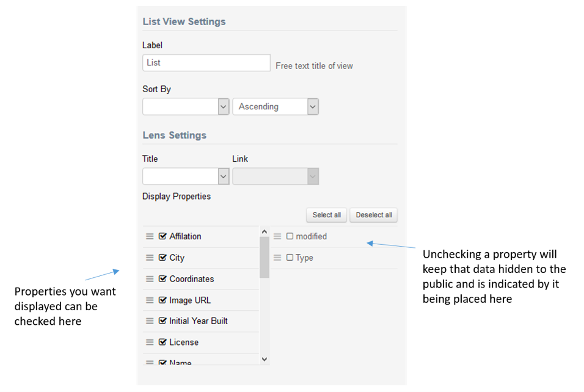Screen dimensions: 584x392
Task: Toggle the Coordinates property checkbox
Action: [162, 279]
